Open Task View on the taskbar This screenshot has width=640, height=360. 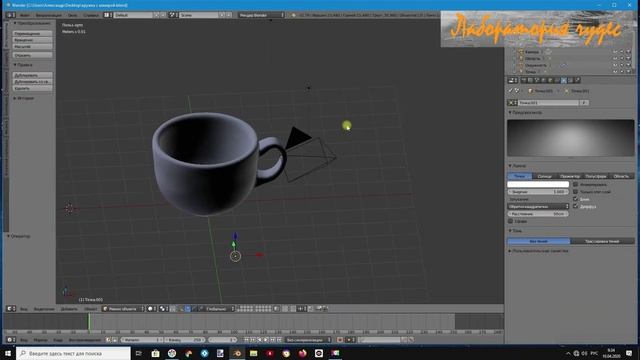click(x=139, y=353)
